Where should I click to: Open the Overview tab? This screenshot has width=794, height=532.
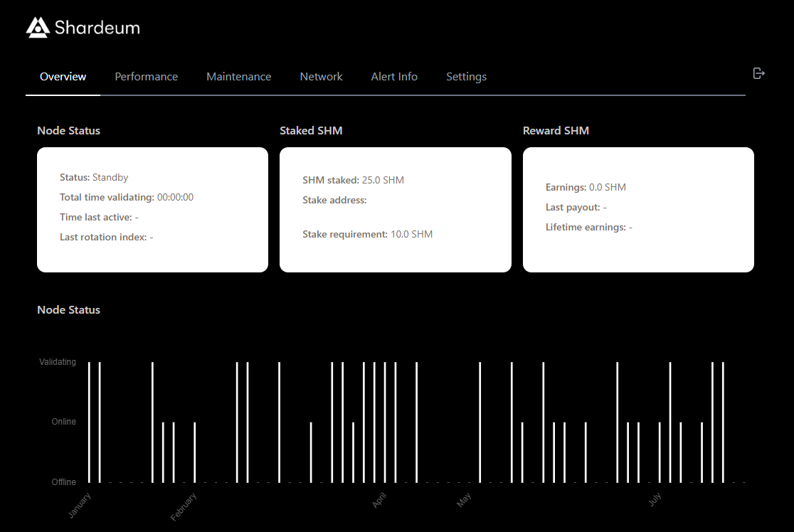(x=63, y=76)
